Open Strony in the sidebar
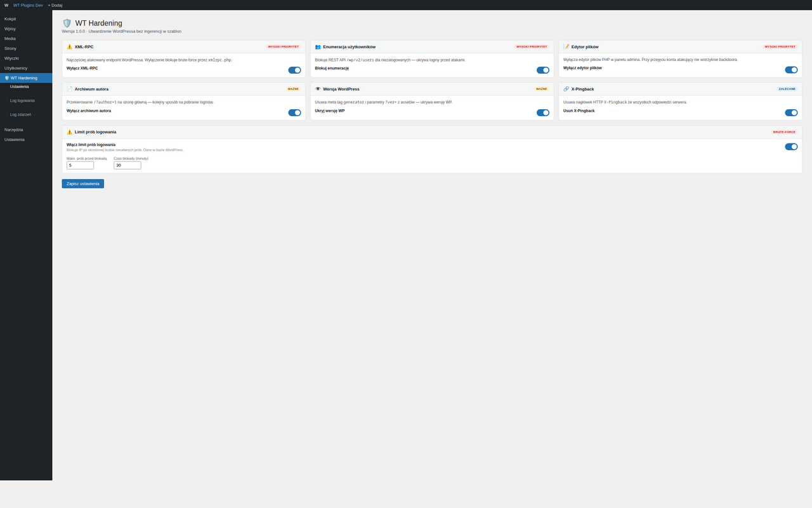 click(26, 48)
